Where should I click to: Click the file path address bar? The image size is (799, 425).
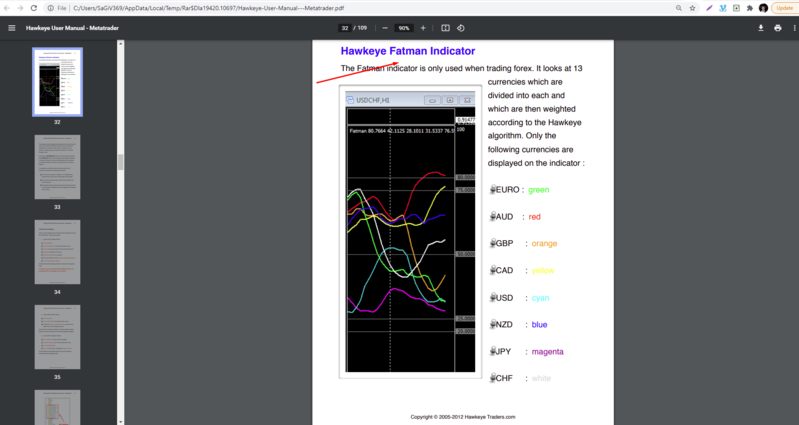(209, 8)
